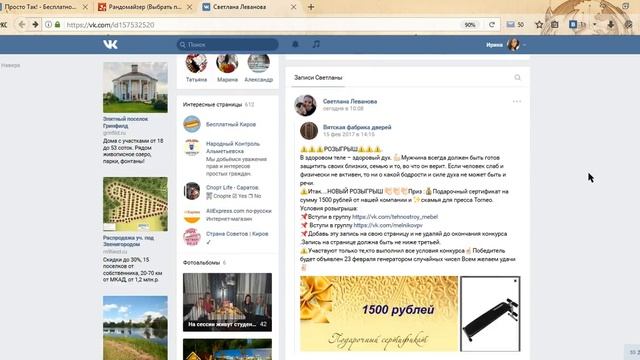Open the link vk.com/tehnostroy_mebel

pos(395,217)
